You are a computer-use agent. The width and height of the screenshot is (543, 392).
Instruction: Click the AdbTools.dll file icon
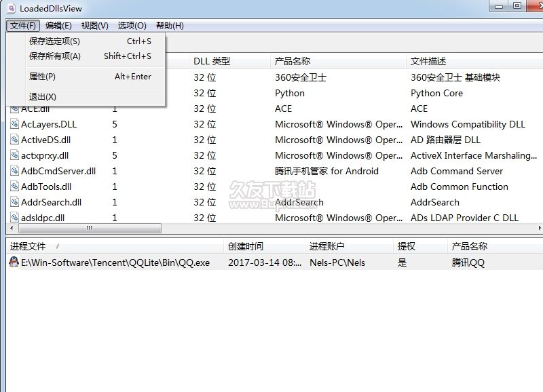pyautogui.click(x=14, y=186)
